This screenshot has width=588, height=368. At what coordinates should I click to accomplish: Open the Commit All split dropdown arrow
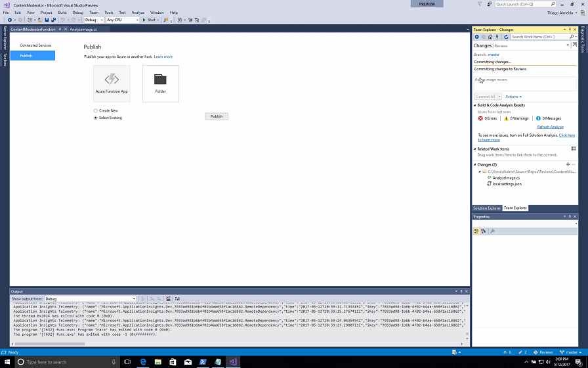(499, 97)
